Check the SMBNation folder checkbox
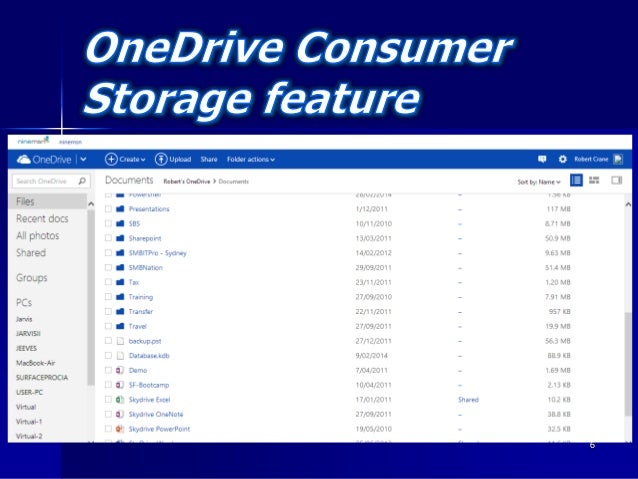 coord(108,267)
